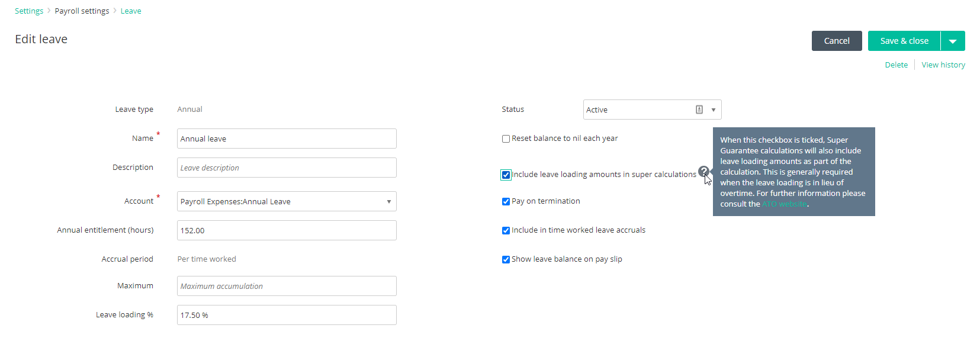
Task: Go to the Settings breadcrumb
Action: pyautogui.click(x=29, y=11)
